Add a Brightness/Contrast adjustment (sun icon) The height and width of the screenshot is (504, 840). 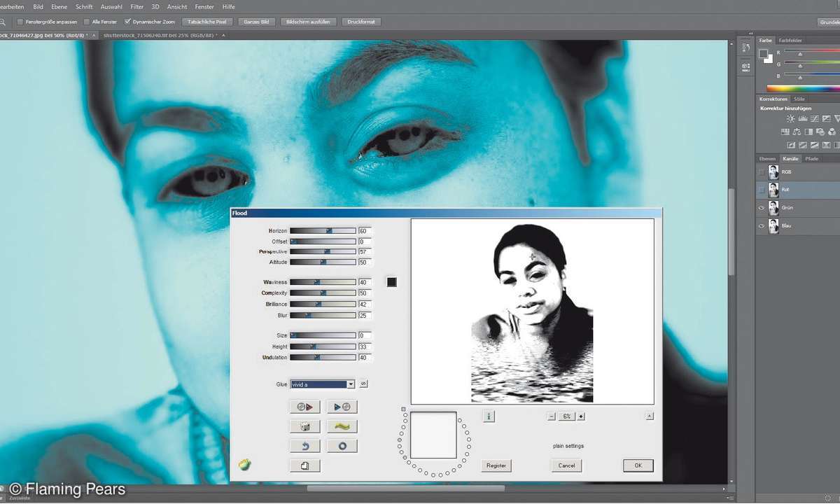click(x=790, y=119)
